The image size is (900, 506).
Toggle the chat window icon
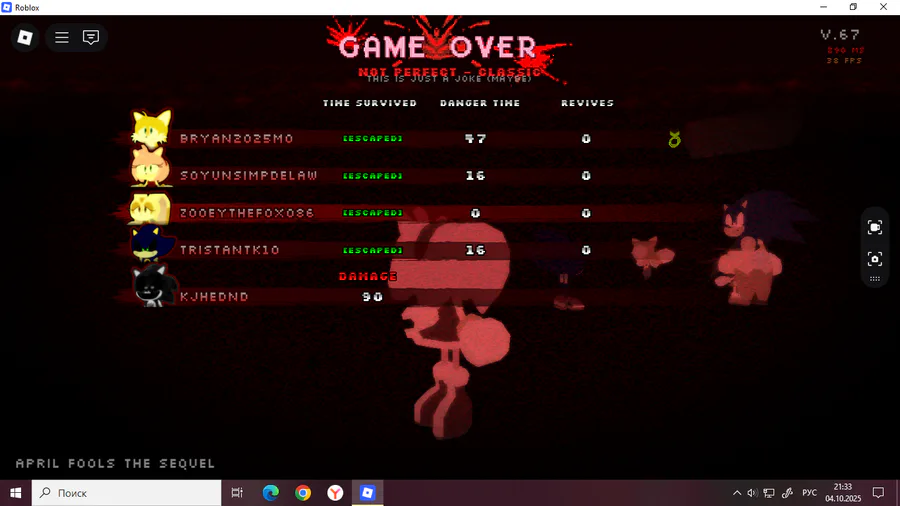click(91, 37)
